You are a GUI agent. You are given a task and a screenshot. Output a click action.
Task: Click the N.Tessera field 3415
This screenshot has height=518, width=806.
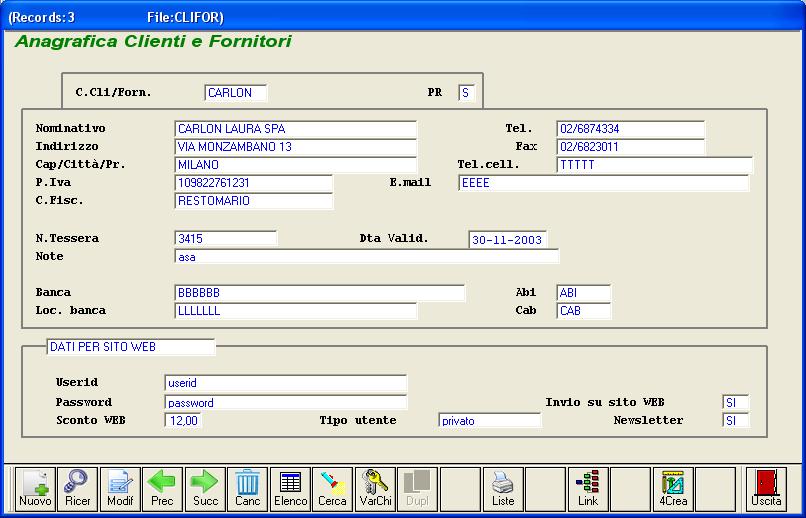pyautogui.click(x=226, y=239)
